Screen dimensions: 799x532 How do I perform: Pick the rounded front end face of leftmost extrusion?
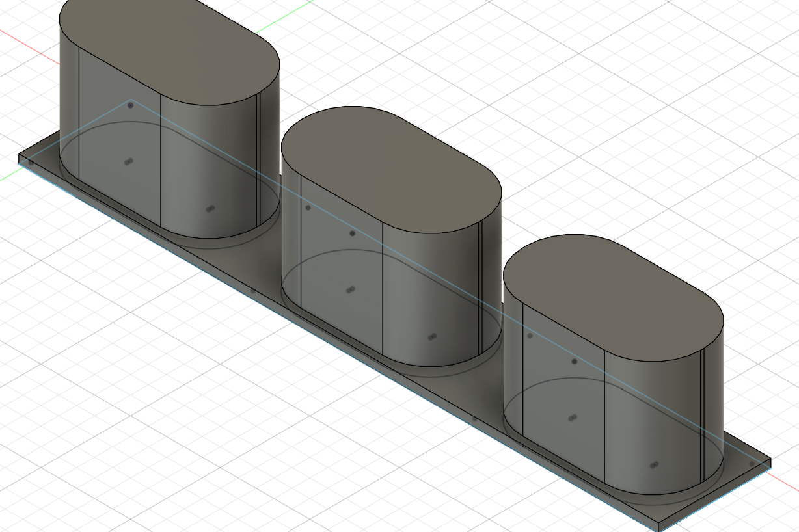click(x=210, y=166)
